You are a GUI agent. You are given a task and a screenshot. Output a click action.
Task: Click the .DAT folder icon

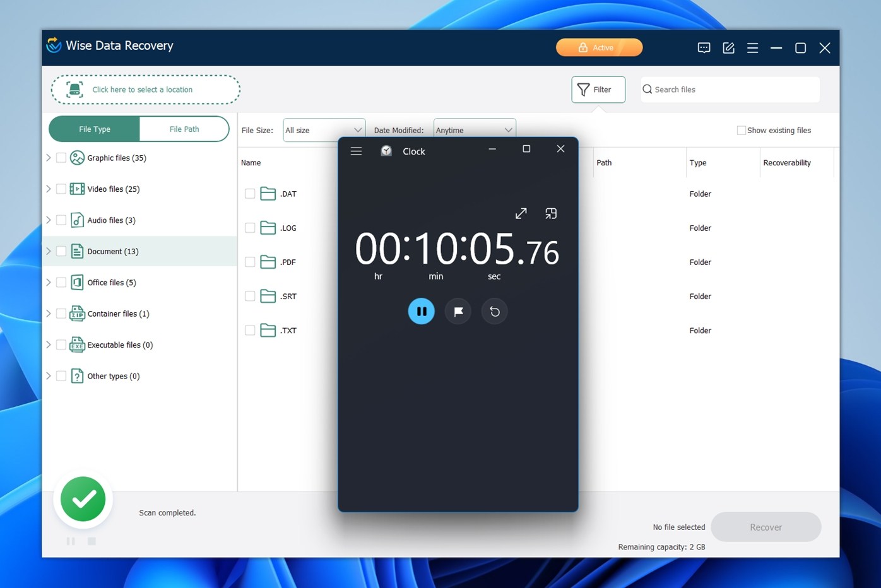268,194
